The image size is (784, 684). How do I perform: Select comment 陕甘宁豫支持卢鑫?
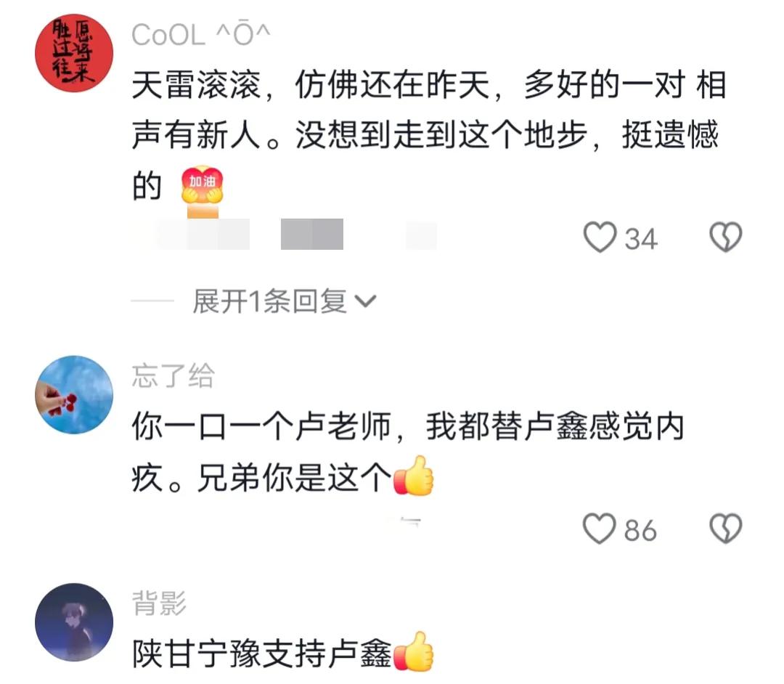pos(261,653)
